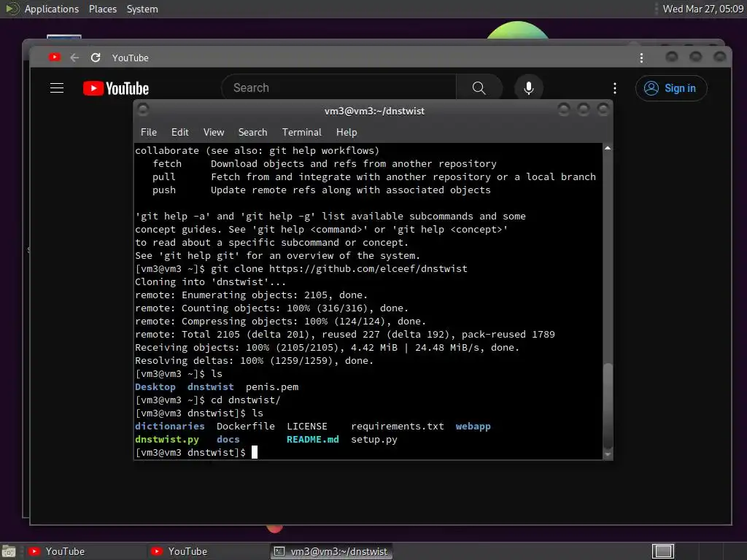Image resolution: width=747 pixels, height=560 pixels.
Task: Go back using browser back arrow
Action: coord(74,58)
